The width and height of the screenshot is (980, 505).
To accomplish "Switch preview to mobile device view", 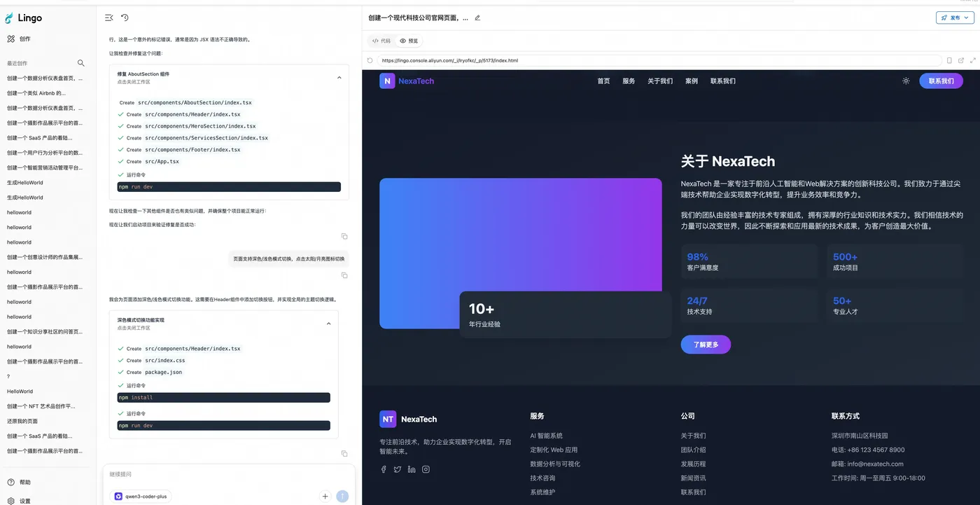I will tap(949, 60).
